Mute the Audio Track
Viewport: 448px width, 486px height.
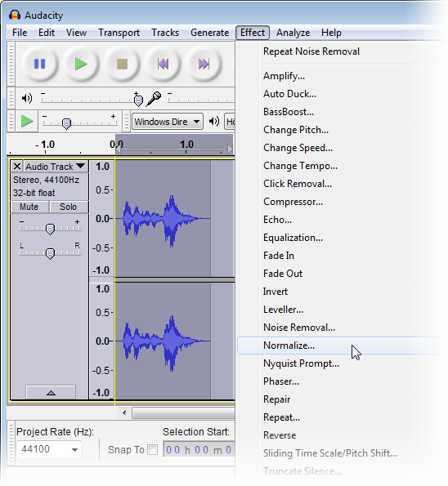pyautogui.click(x=29, y=207)
